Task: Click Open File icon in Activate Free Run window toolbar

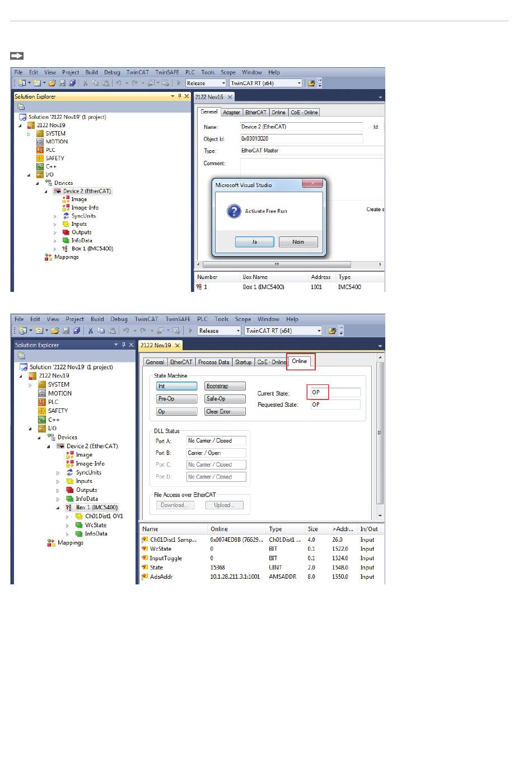Action: (x=52, y=83)
